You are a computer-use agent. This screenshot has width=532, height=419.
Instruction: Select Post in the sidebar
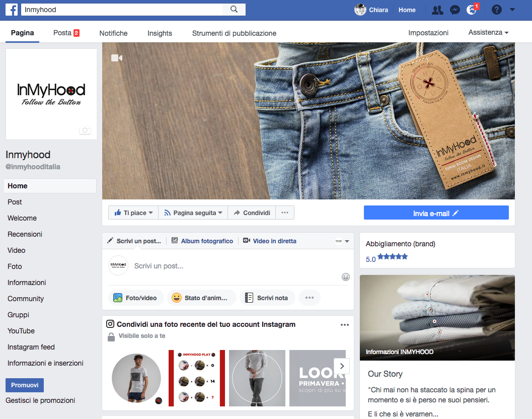click(15, 202)
